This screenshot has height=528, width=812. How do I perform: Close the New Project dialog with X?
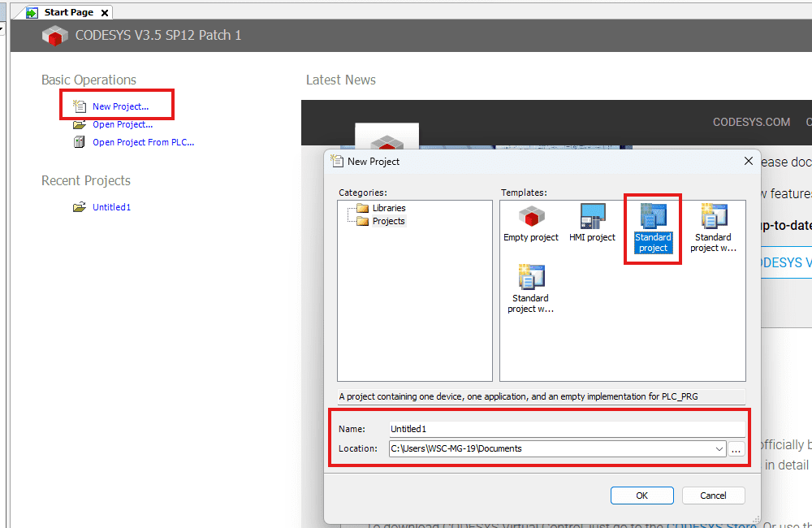coord(749,161)
